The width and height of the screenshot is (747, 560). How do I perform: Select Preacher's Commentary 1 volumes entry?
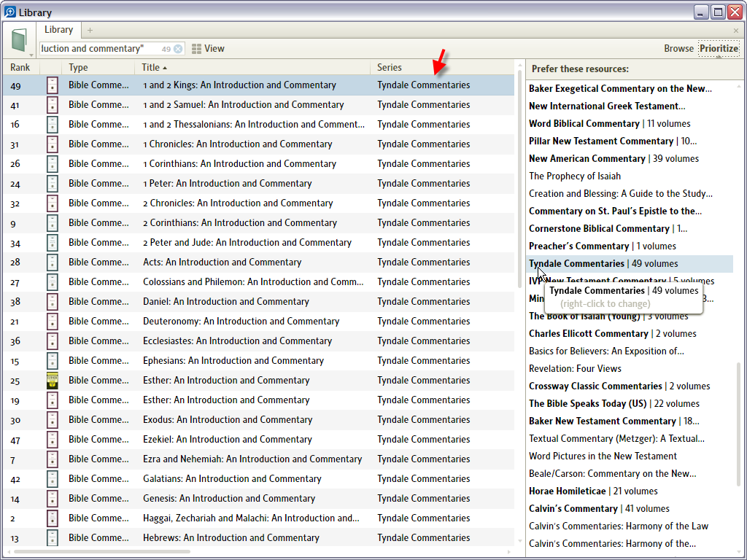[x=602, y=246]
